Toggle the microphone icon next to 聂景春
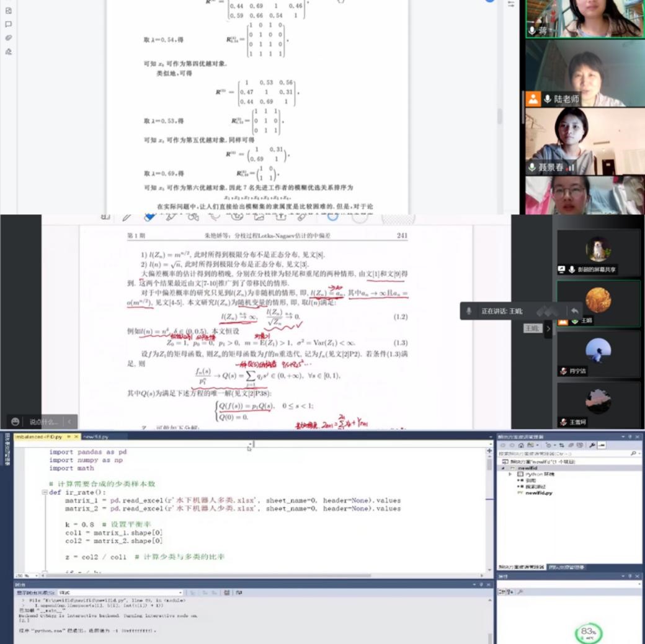 point(532,167)
